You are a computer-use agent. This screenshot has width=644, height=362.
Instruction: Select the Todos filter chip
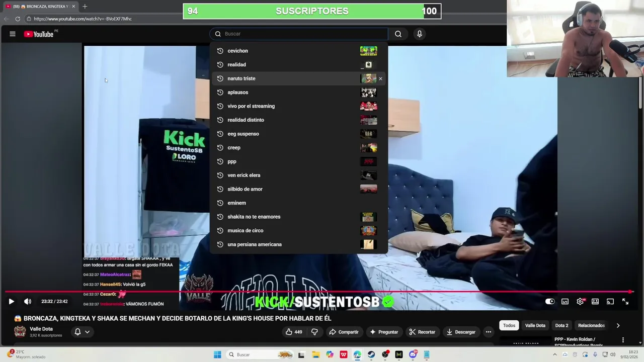(x=509, y=325)
